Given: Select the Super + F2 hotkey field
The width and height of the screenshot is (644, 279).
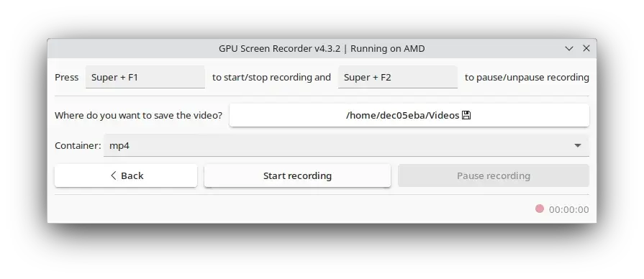Looking at the screenshot, I should coord(398,77).
